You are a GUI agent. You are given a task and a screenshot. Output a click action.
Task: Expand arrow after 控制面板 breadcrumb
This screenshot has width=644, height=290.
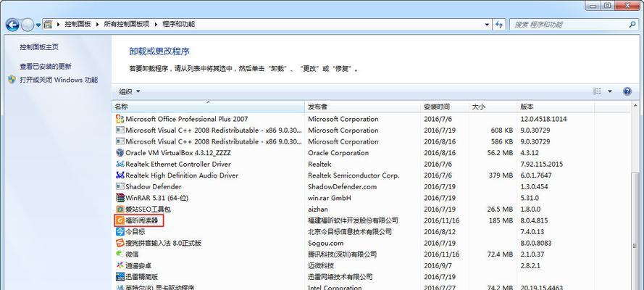click(97, 24)
